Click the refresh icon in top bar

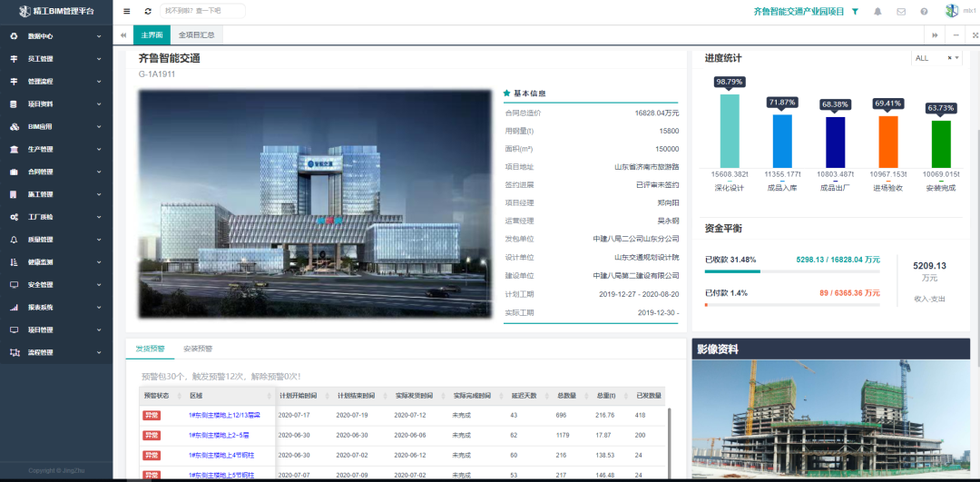(148, 11)
